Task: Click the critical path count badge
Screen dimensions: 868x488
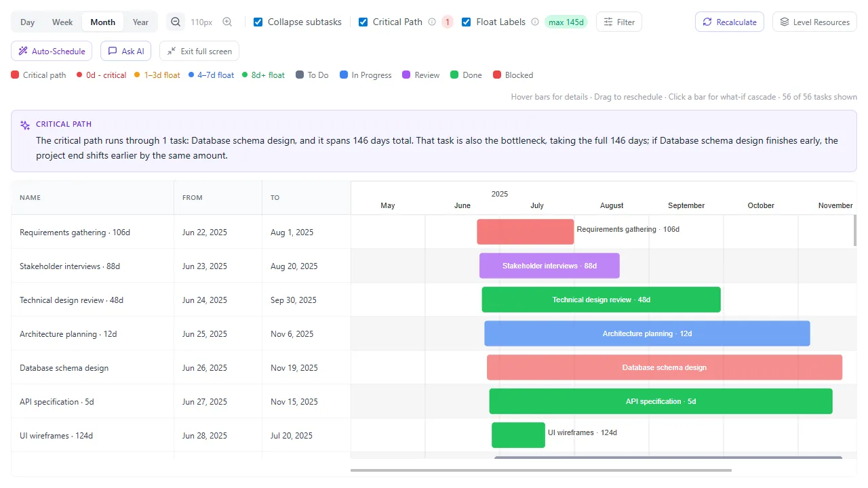Action: (448, 22)
